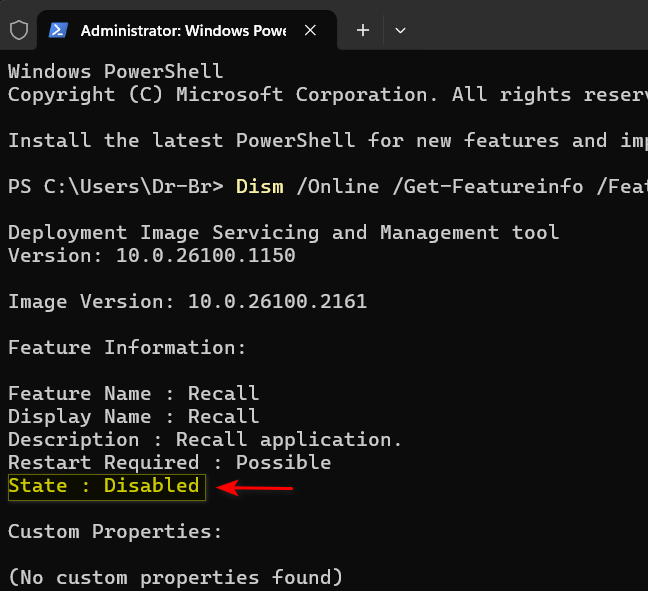Click 'Description : Recall application.' line
This screenshot has width=648, height=591.
pyautogui.click(x=205, y=440)
